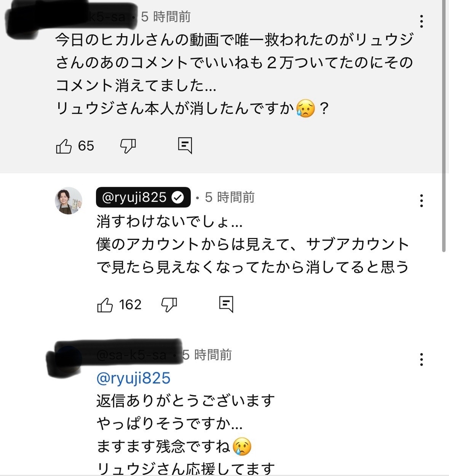449x476 pixels.
Task: Click the comment text 消すわけないでしょ
Action: [169, 222]
